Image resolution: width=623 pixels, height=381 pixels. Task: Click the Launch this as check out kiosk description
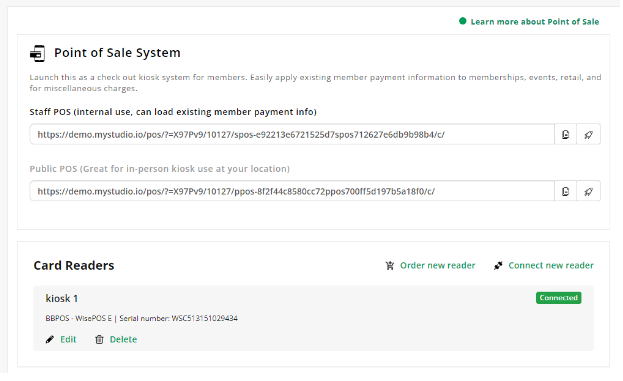pos(315,83)
